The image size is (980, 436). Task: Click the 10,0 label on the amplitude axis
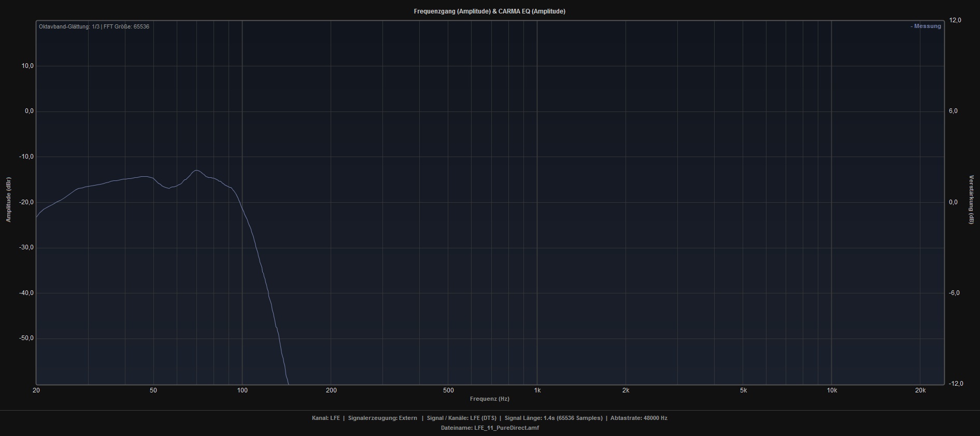pyautogui.click(x=27, y=66)
